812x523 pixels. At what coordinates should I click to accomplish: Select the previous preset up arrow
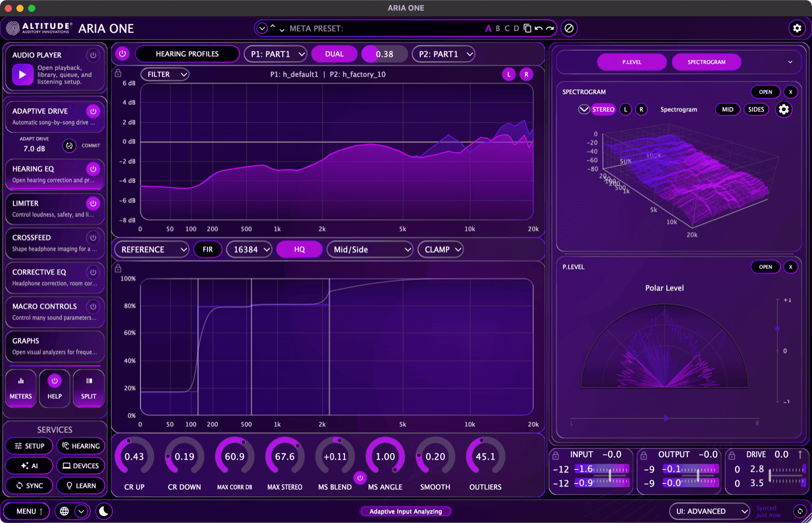tap(273, 26)
